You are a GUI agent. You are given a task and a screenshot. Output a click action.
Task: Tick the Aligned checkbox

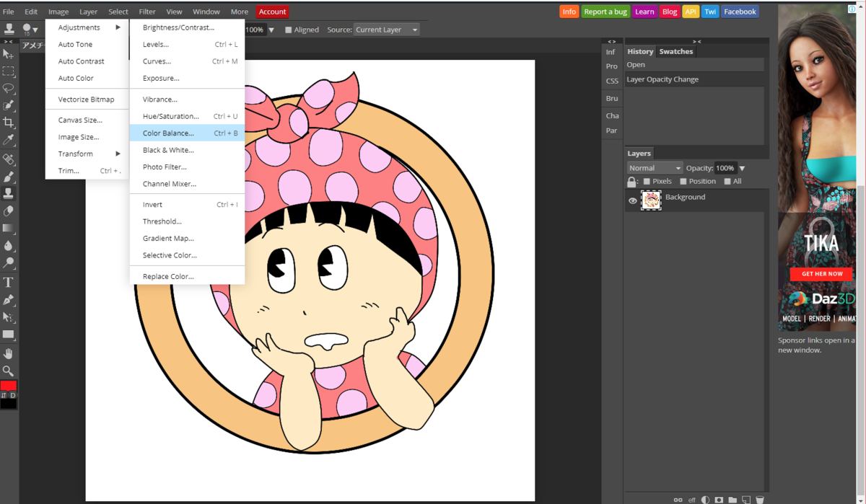289,30
